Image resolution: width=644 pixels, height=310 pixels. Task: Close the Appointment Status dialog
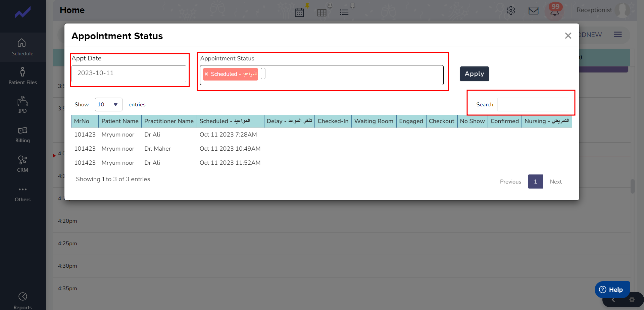click(x=568, y=36)
